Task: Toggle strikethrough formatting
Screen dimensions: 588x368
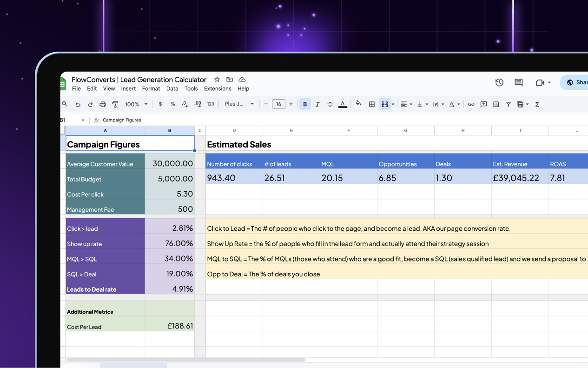Action: pyautogui.click(x=330, y=104)
